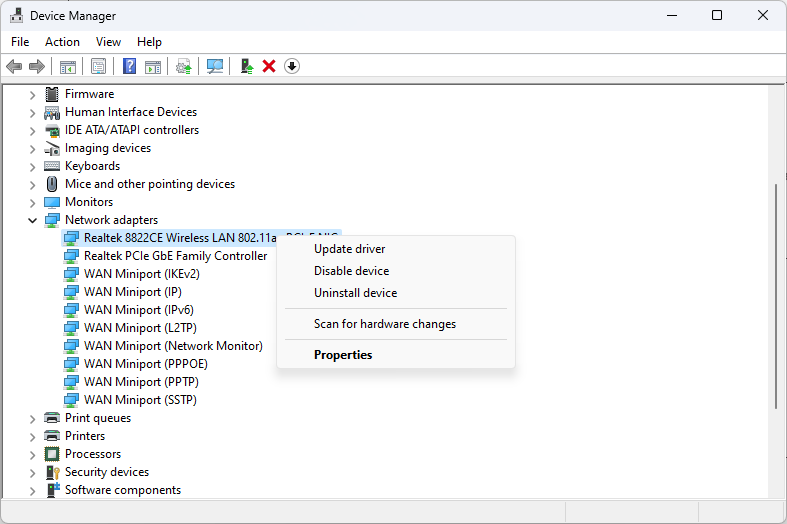Click the blue Help question mark icon

point(129,67)
